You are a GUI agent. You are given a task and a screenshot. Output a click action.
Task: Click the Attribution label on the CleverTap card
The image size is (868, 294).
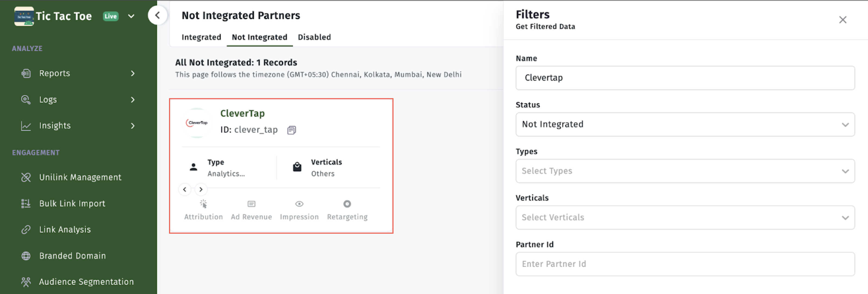203,217
